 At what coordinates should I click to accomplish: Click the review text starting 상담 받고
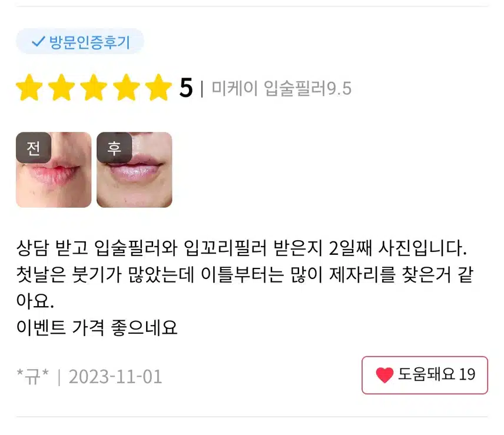245,274
